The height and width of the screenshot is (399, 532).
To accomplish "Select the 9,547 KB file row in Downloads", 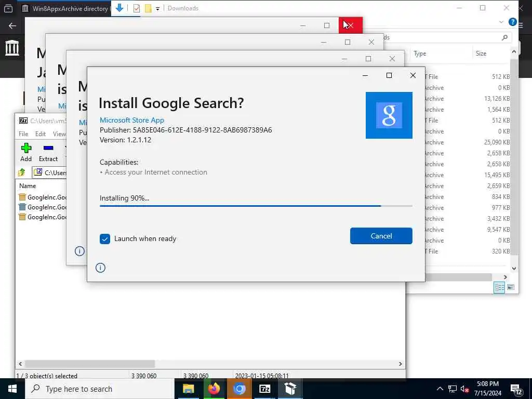I will 467,230.
